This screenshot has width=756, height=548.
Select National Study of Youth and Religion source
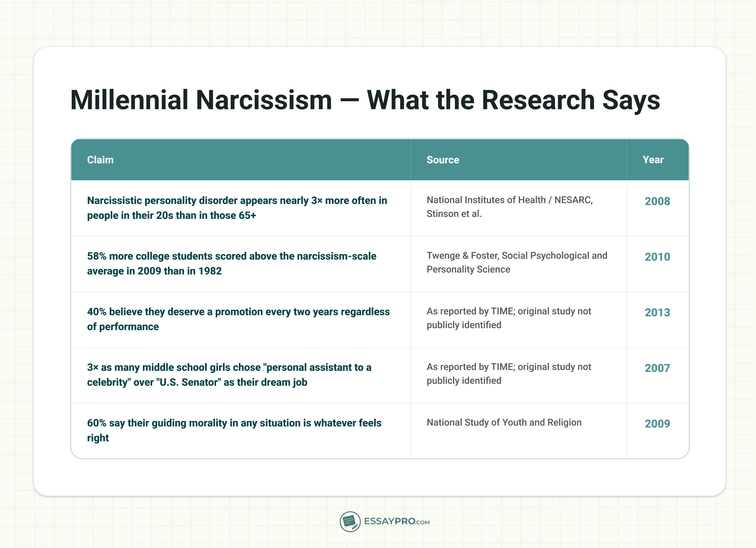tap(504, 423)
